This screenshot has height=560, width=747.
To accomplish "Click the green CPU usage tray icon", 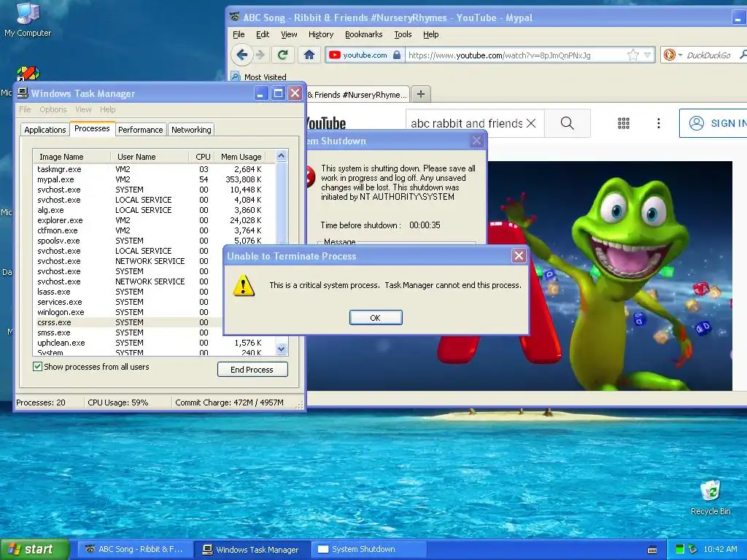I will 680,549.
